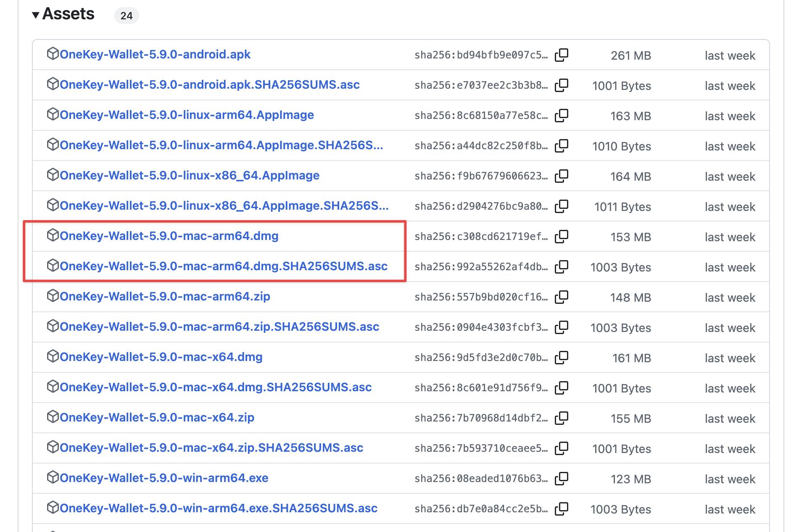Screen dimensions: 807x532
Task: Copy hash of linux-x86_64.AppImage
Action: [x=562, y=176]
